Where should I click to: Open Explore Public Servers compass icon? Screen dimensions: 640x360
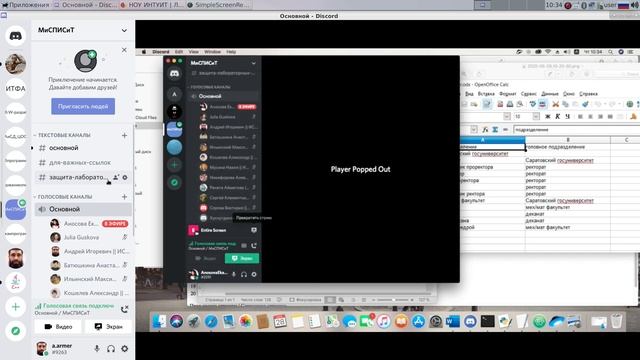(x=16, y=331)
